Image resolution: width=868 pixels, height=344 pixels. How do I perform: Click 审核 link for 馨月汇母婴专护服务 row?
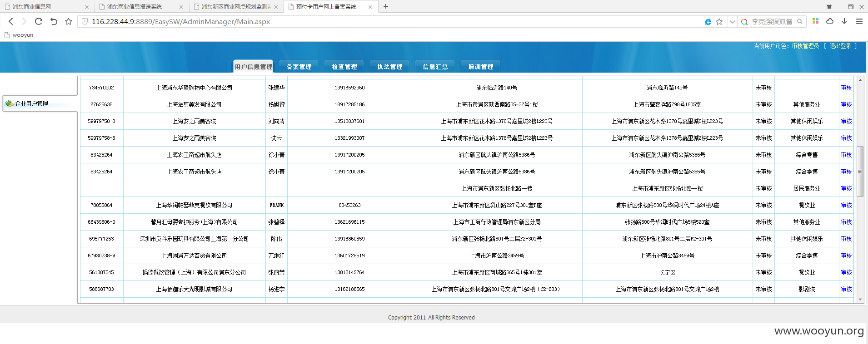tap(846, 222)
